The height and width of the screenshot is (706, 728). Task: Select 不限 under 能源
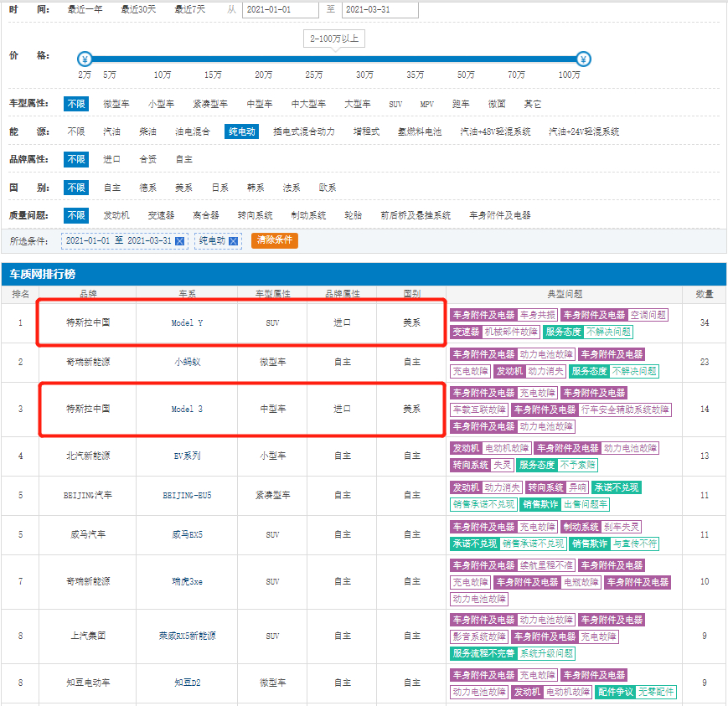click(x=76, y=131)
